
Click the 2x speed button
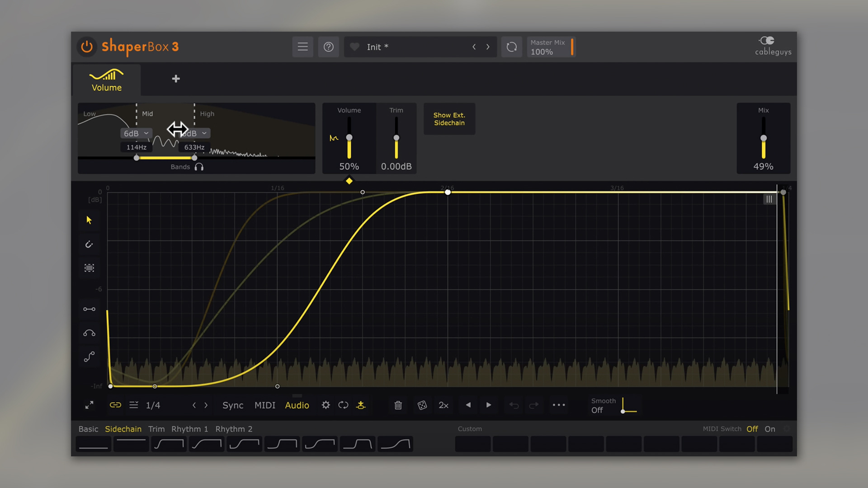[x=443, y=405]
